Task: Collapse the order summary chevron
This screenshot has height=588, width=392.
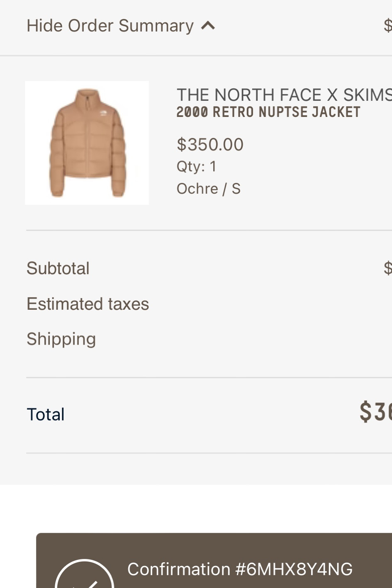Action: pyautogui.click(x=208, y=26)
